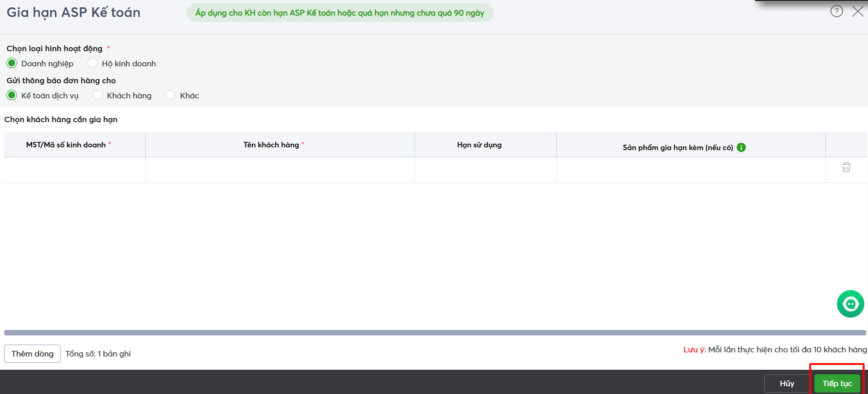The image size is (868, 394).
Task: Pick the Khác radio option
Action: pos(170,95)
